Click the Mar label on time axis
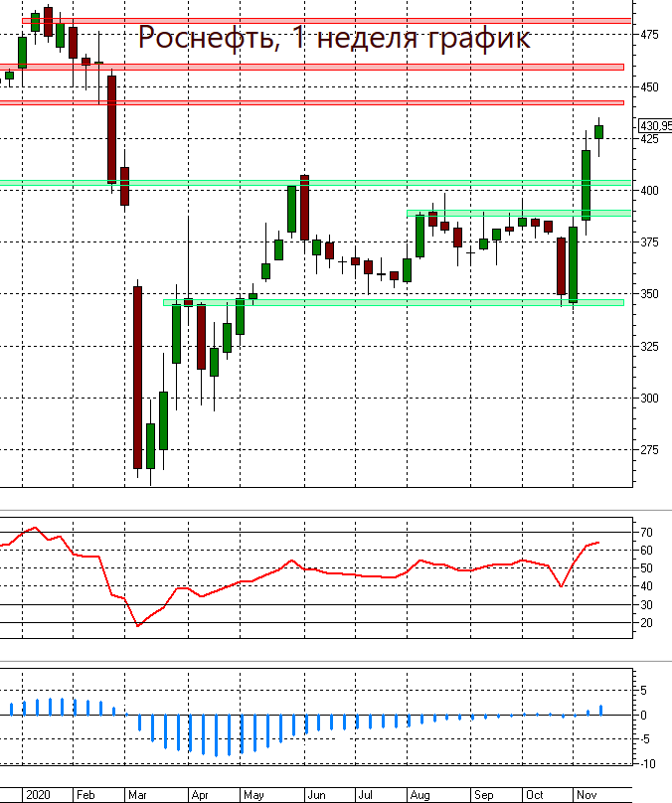 tap(137, 795)
